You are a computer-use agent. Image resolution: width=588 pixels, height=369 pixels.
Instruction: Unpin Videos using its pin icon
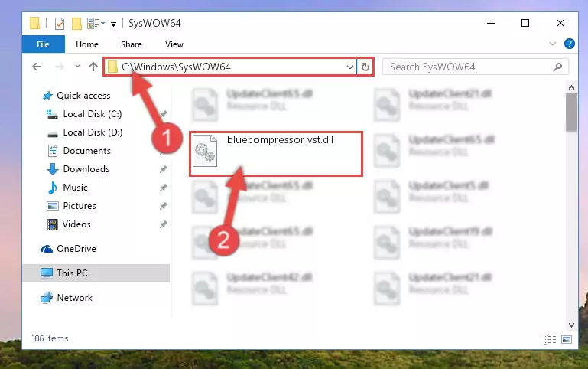(163, 224)
